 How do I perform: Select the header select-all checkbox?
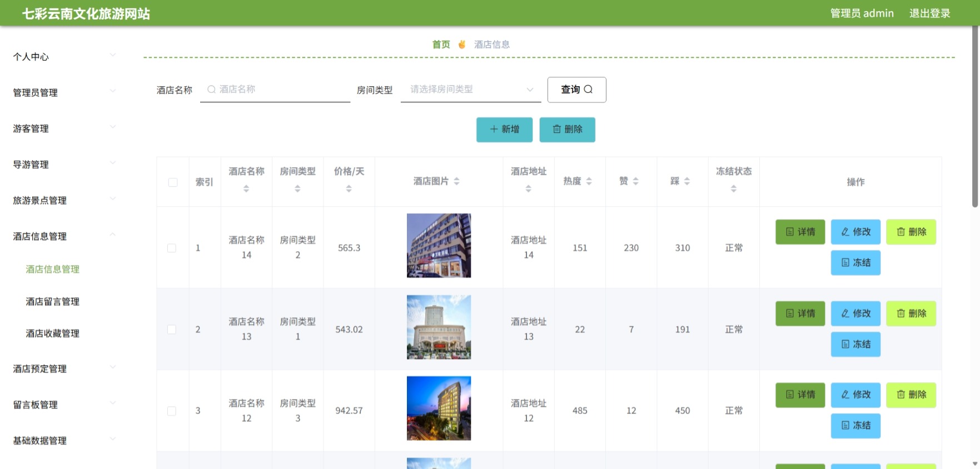[x=173, y=182]
